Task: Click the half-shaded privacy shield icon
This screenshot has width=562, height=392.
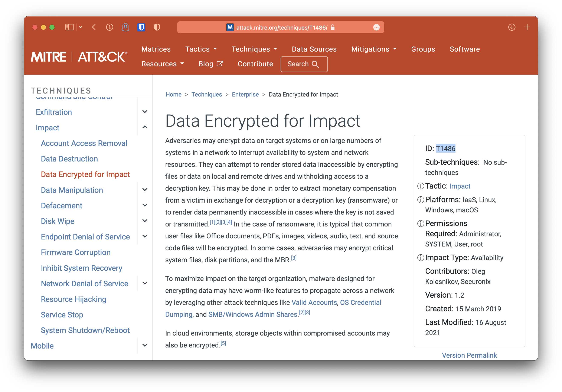Action: (157, 27)
